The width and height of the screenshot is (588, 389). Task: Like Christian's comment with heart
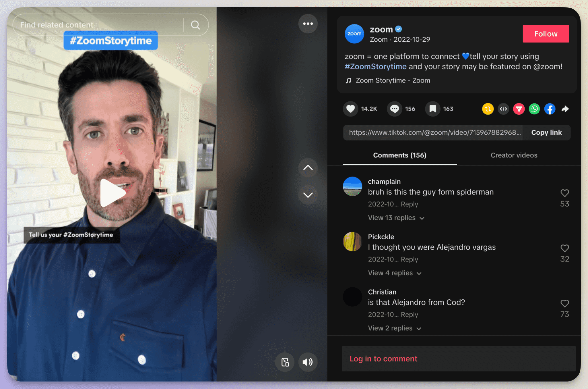[564, 303]
